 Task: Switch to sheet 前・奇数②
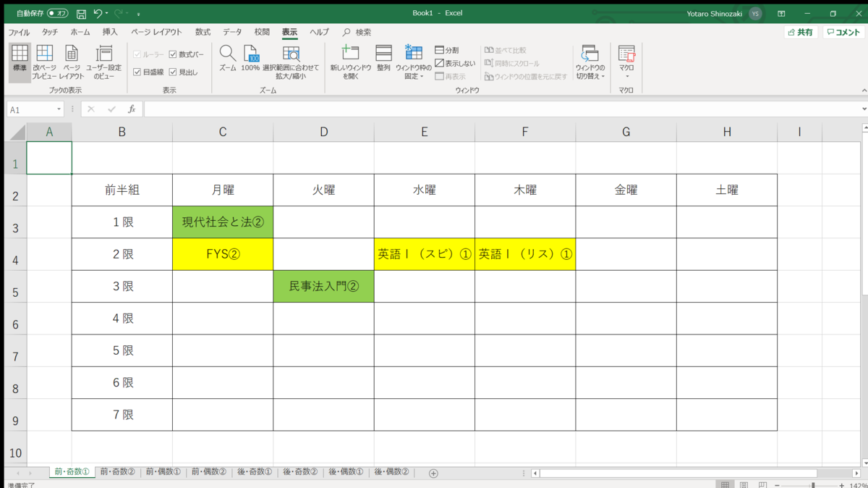click(x=117, y=472)
